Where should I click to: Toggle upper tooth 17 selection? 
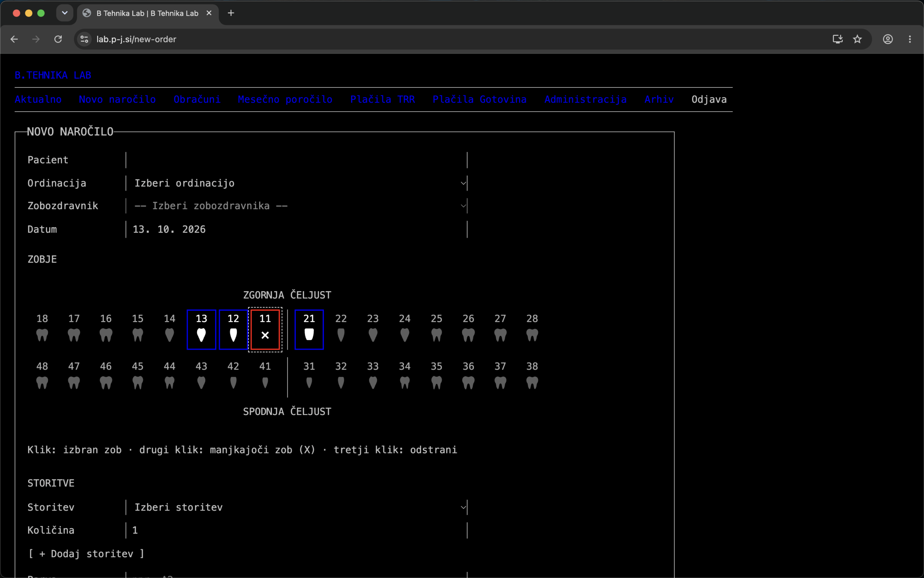point(74,329)
